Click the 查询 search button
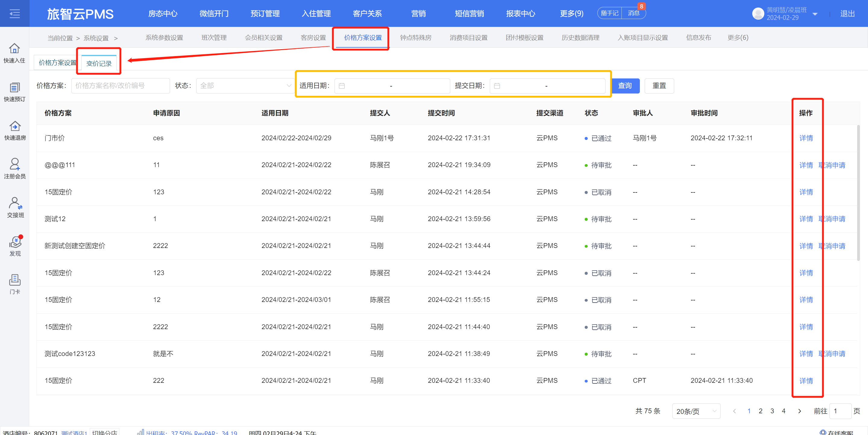868x435 pixels. 625,86
